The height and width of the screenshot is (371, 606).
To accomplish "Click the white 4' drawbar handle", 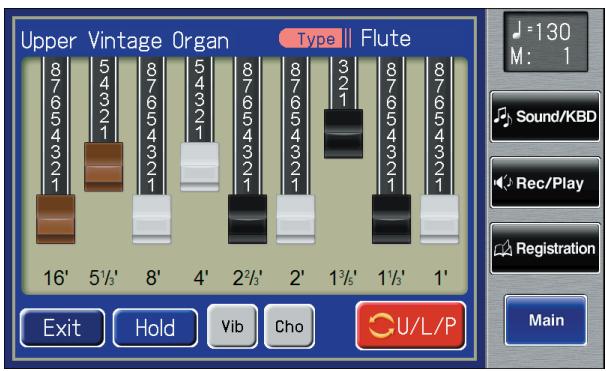I will 199,167.
